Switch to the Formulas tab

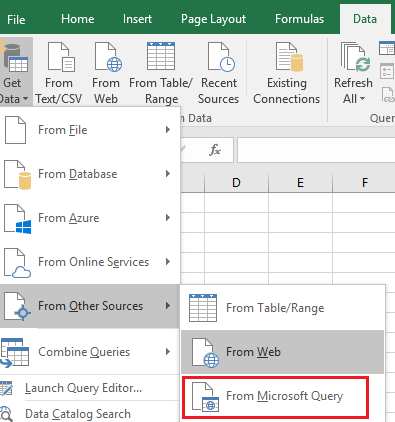coord(299,19)
